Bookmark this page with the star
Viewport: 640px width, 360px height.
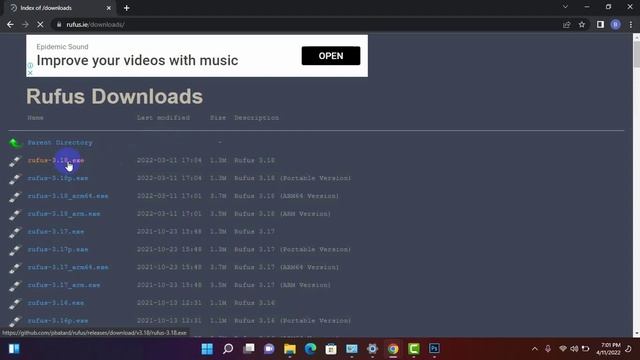582,24
